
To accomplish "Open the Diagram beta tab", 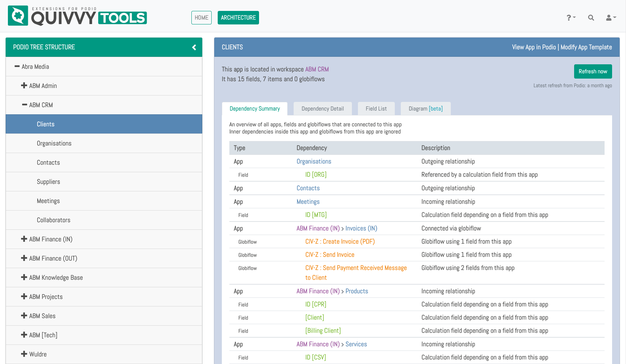I will click(425, 109).
